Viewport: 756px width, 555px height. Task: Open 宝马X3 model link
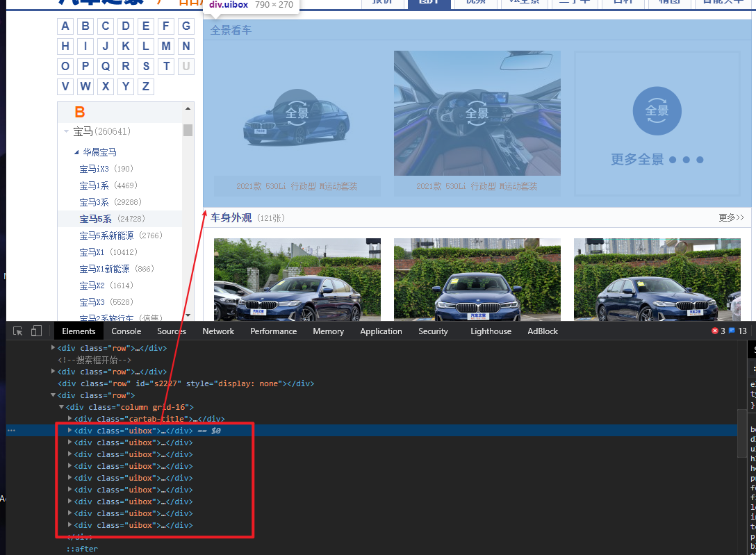[92, 302]
